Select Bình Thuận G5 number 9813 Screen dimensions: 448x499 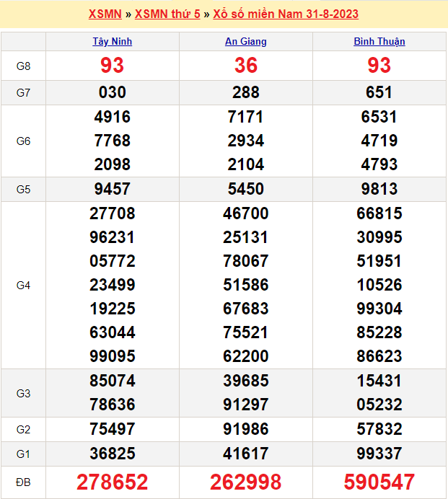[x=379, y=189]
